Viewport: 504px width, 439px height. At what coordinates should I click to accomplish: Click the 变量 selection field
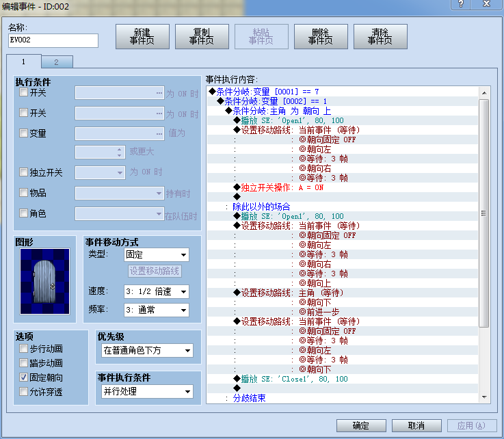point(120,133)
